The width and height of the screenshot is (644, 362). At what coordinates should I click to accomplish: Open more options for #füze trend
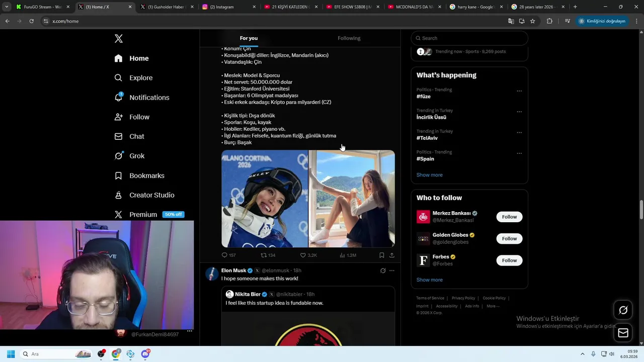[x=519, y=91]
